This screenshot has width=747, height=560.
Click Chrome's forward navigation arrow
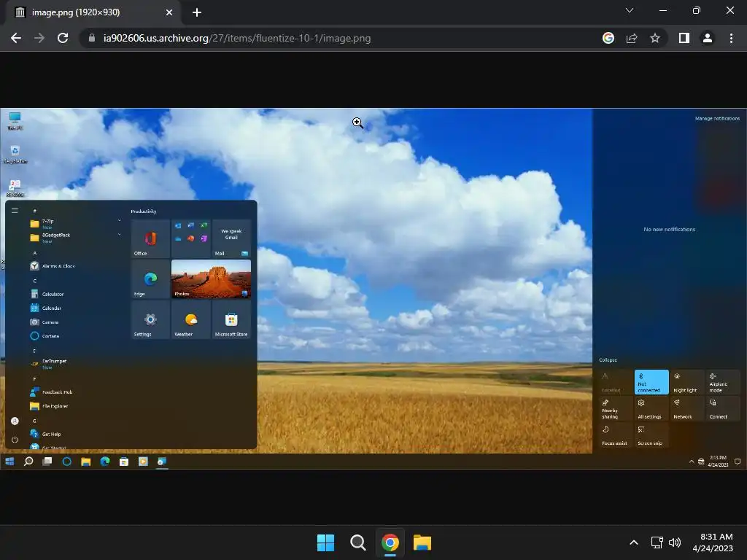[39, 38]
